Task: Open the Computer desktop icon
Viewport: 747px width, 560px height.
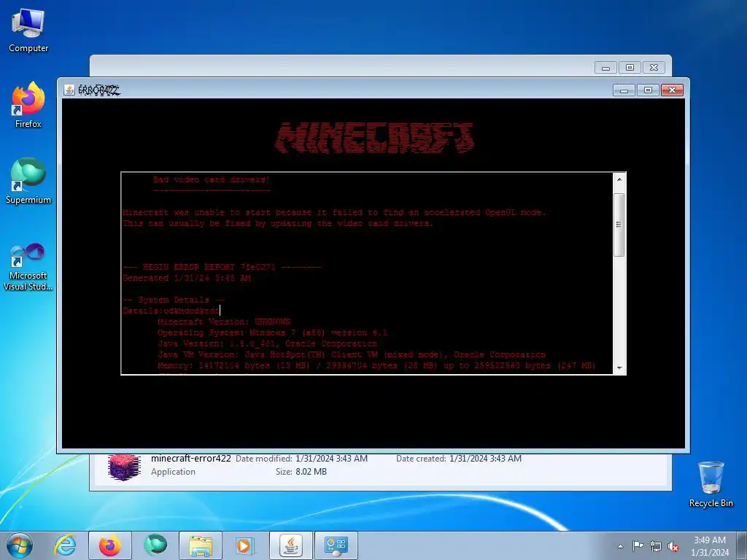Action: [x=28, y=31]
